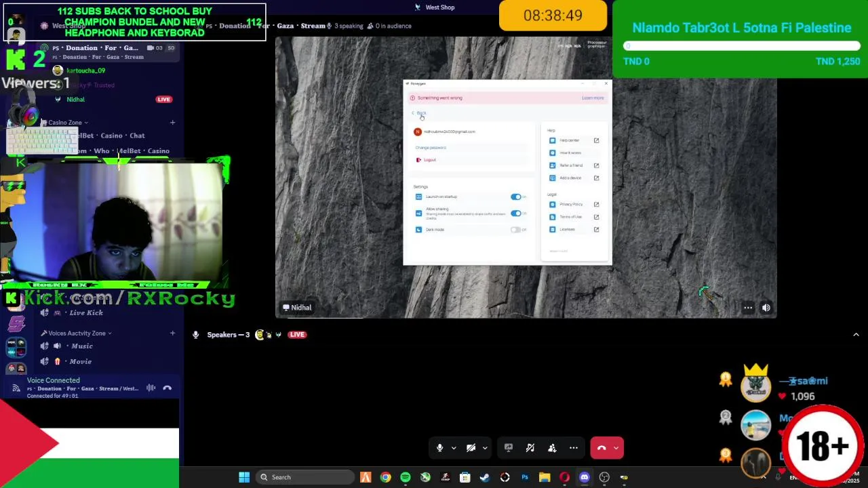Open Windows Start menu
This screenshot has width=868, height=488.
tap(244, 477)
